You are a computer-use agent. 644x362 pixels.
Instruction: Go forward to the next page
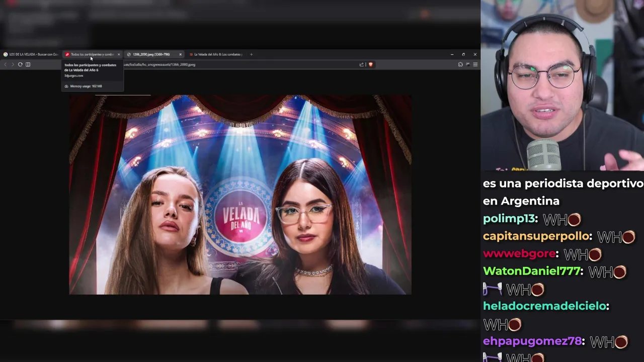point(13,64)
